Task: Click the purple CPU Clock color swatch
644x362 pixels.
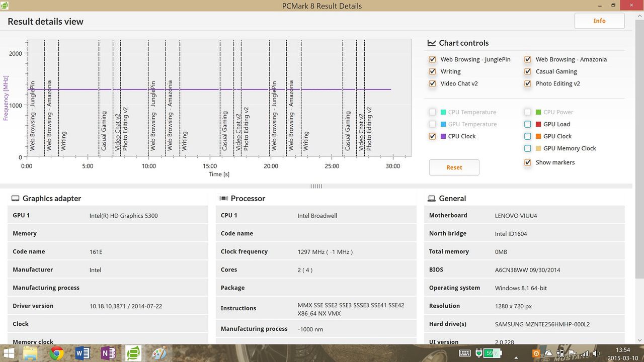Action: [443, 136]
